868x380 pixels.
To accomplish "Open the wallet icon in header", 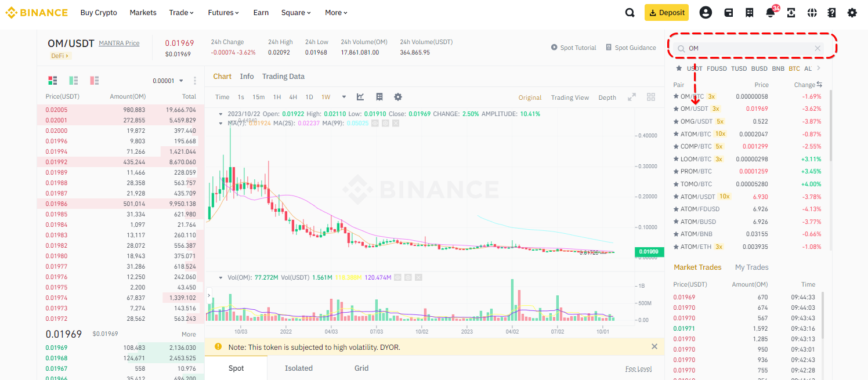I will pyautogui.click(x=729, y=13).
